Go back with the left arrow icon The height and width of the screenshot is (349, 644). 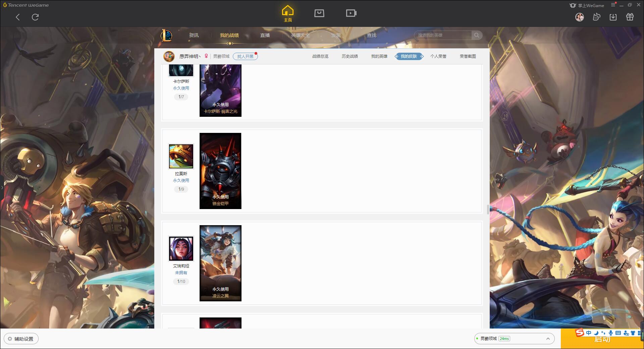pyautogui.click(x=18, y=17)
